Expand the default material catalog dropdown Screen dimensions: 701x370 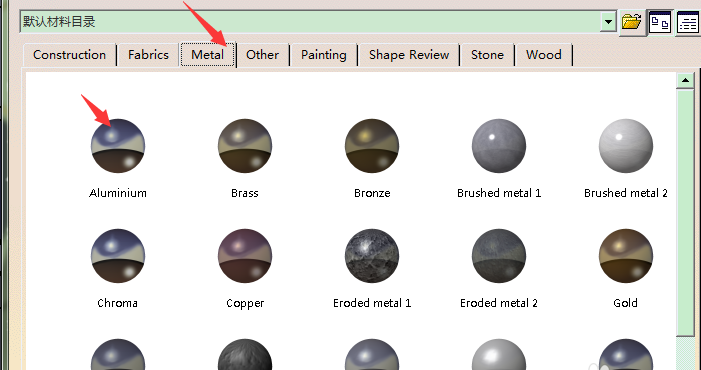click(608, 22)
